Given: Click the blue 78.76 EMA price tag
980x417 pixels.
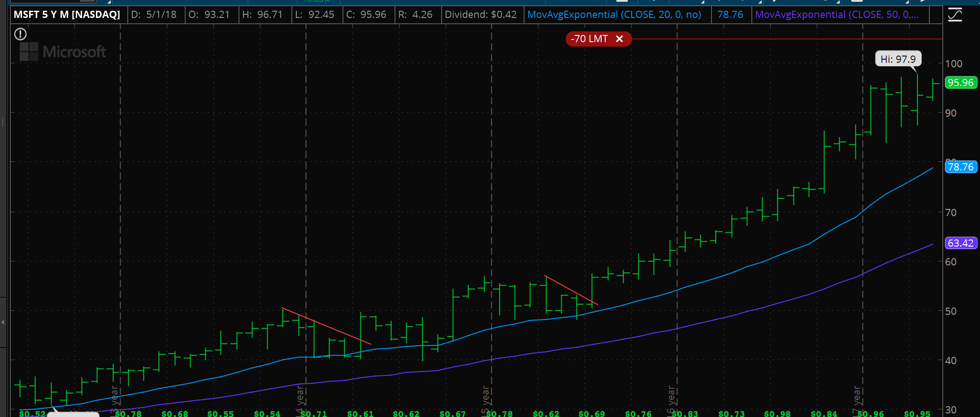Looking at the screenshot, I should tap(961, 167).
